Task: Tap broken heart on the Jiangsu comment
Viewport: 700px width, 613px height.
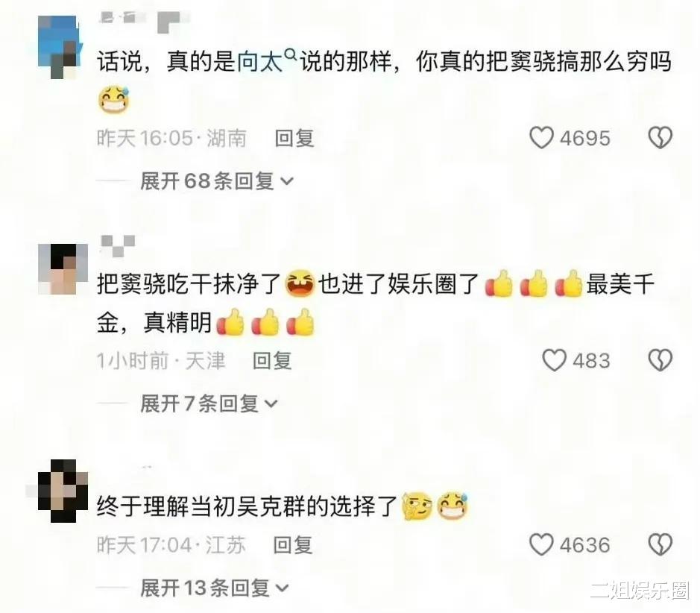Action: coord(660,544)
